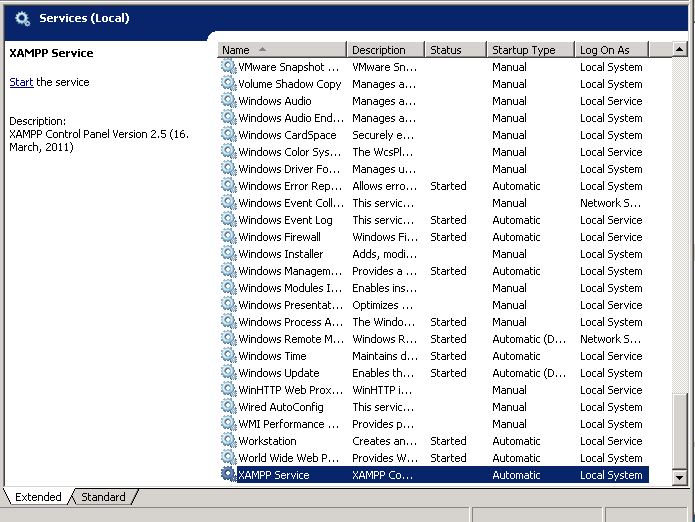This screenshot has width=695, height=522.
Task: Sort services by the Name column header
Action: (x=281, y=49)
